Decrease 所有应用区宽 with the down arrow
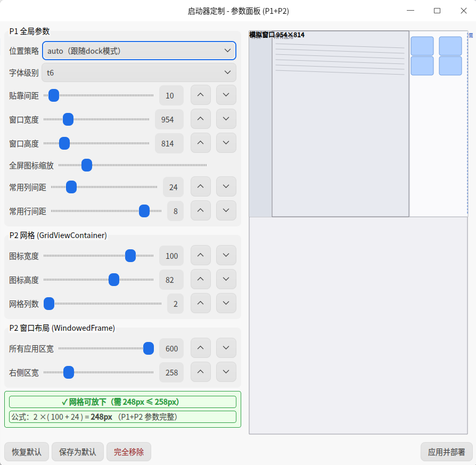476x465 pixels. (x=226, y=348)
